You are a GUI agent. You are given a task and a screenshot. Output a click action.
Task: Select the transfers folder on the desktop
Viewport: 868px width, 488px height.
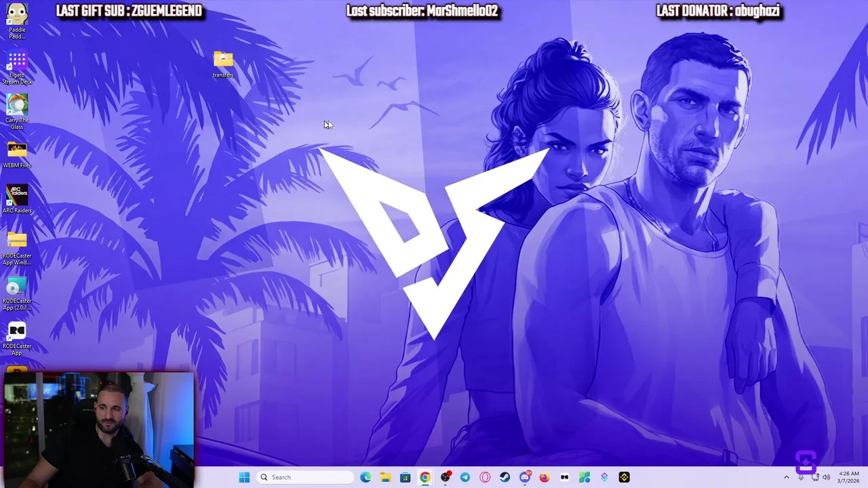point(223,64)
